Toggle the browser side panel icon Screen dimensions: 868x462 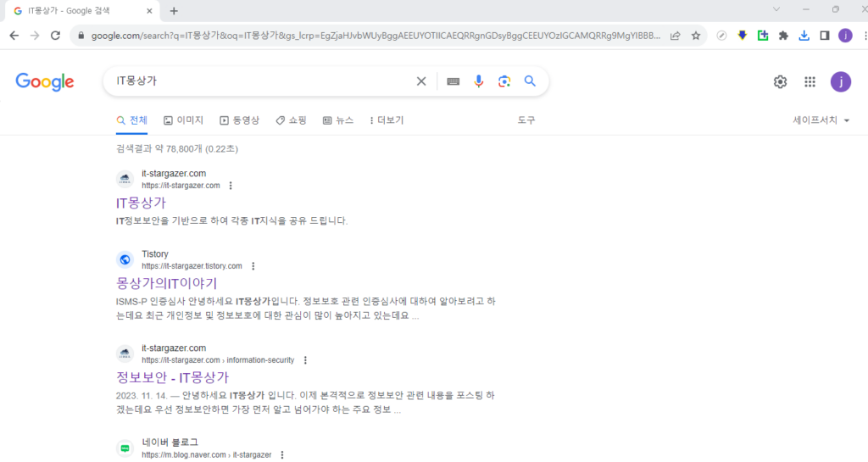[825, 36]
